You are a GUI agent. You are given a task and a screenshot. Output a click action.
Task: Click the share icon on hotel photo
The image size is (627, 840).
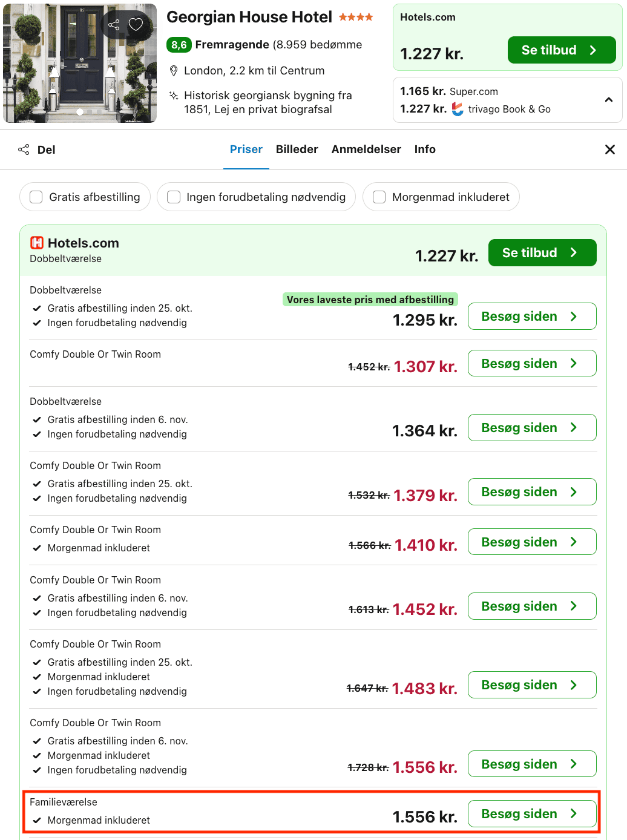[114, 25]
